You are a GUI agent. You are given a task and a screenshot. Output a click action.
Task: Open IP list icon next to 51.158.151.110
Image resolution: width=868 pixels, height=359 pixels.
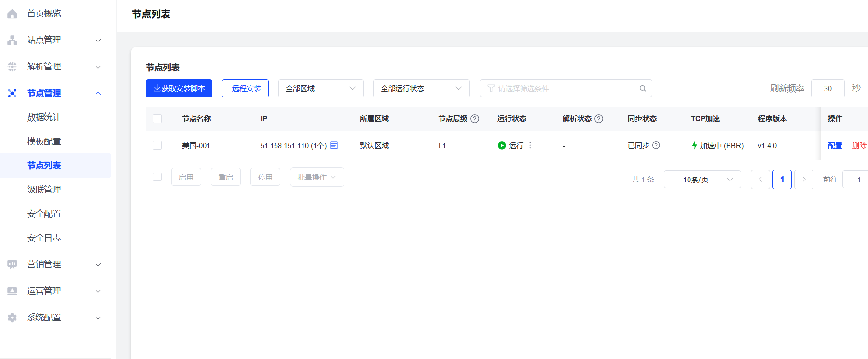click(x=334, y=145)
